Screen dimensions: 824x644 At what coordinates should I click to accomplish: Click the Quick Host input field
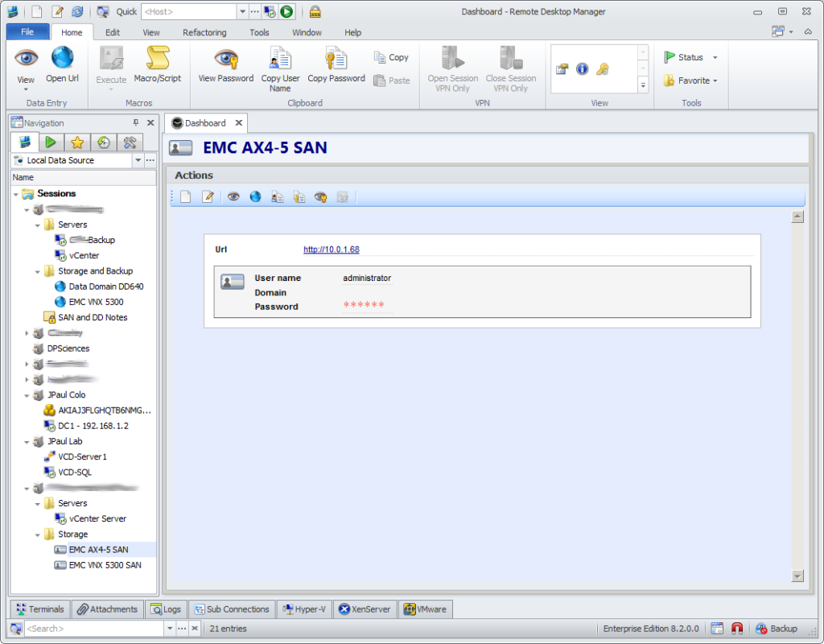point(189,11)
